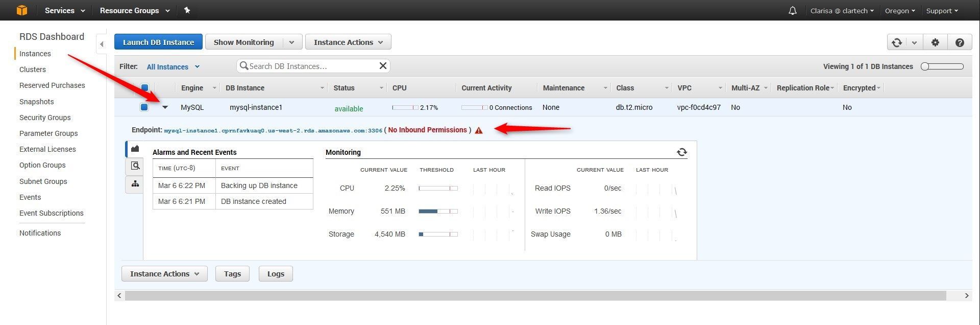Open the Clarisa @ clartech account menu

[842, 11]
